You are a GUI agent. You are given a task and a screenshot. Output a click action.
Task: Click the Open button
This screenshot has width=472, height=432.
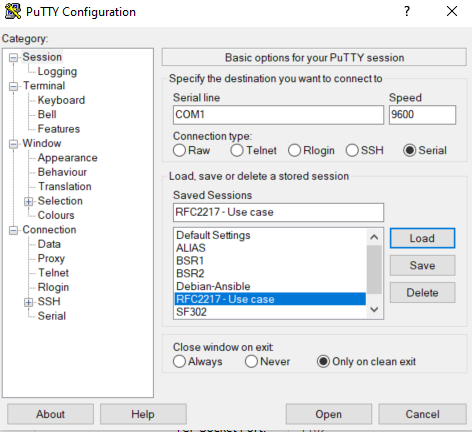(x=329, y=414)
